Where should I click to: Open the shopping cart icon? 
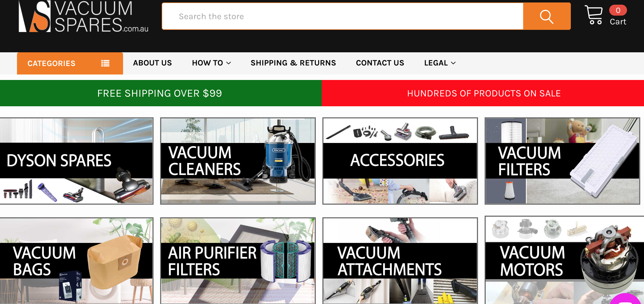[594, 15]
